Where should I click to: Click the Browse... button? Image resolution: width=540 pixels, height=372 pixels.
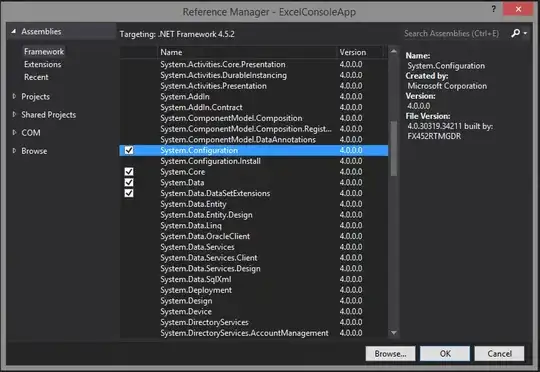(x=390, y=354)
